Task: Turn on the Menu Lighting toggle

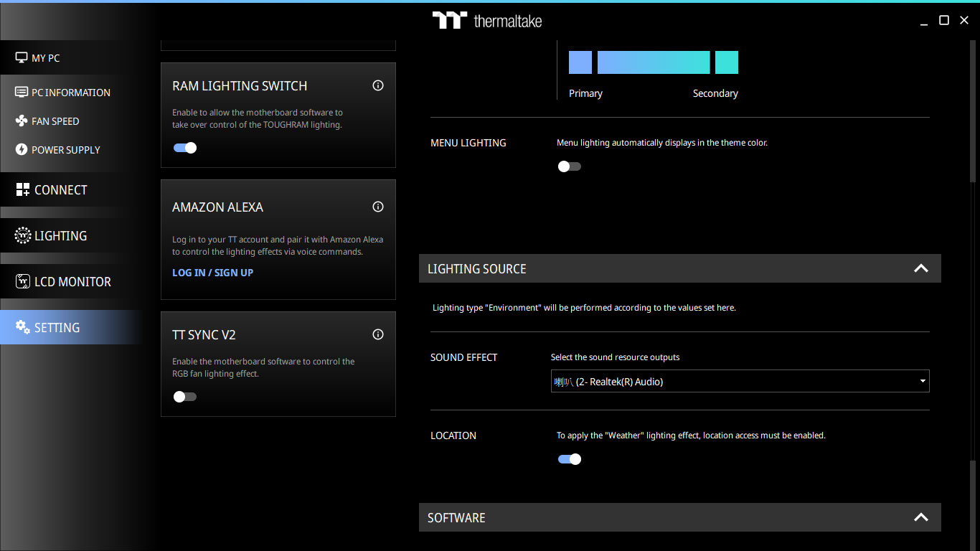Action: (x=570, y=166)
